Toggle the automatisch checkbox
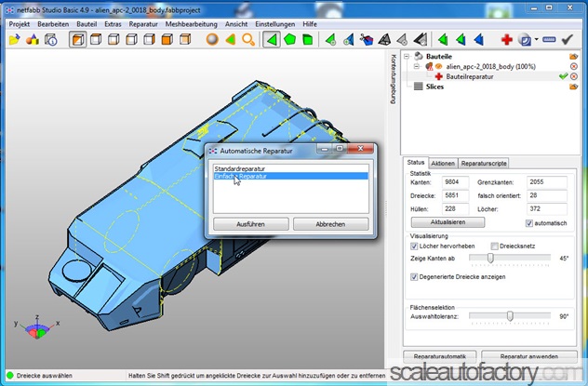The width and height of the screenshot is (588, 386). 529,223
